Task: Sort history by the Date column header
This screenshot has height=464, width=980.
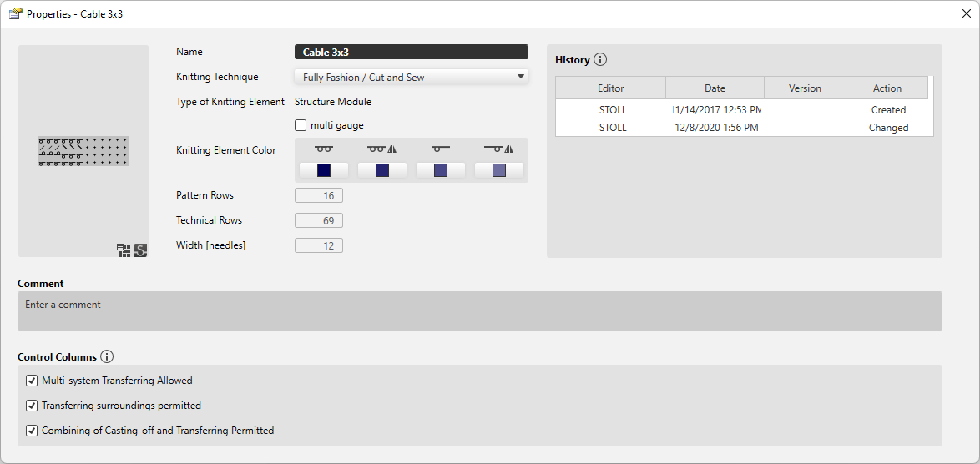Action: coord(715,88)
